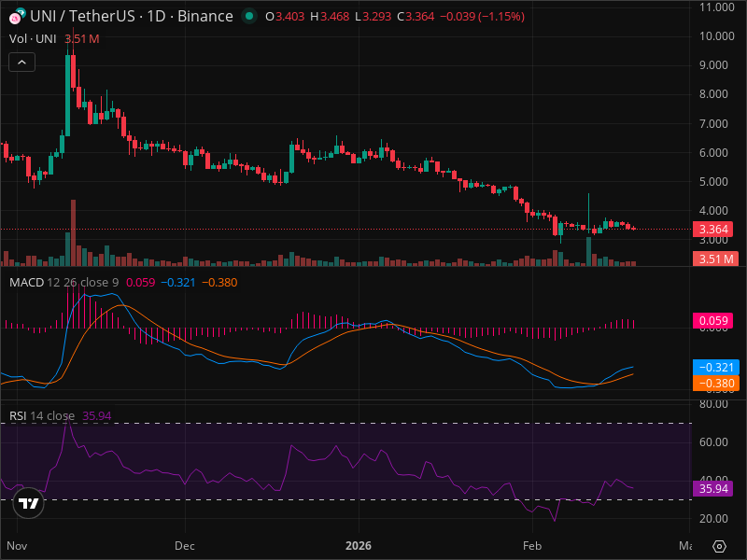The height and width of the screenshot is (560, 747).
Task: Click the signal line value label −0.380
Action: tap(715, 384)
